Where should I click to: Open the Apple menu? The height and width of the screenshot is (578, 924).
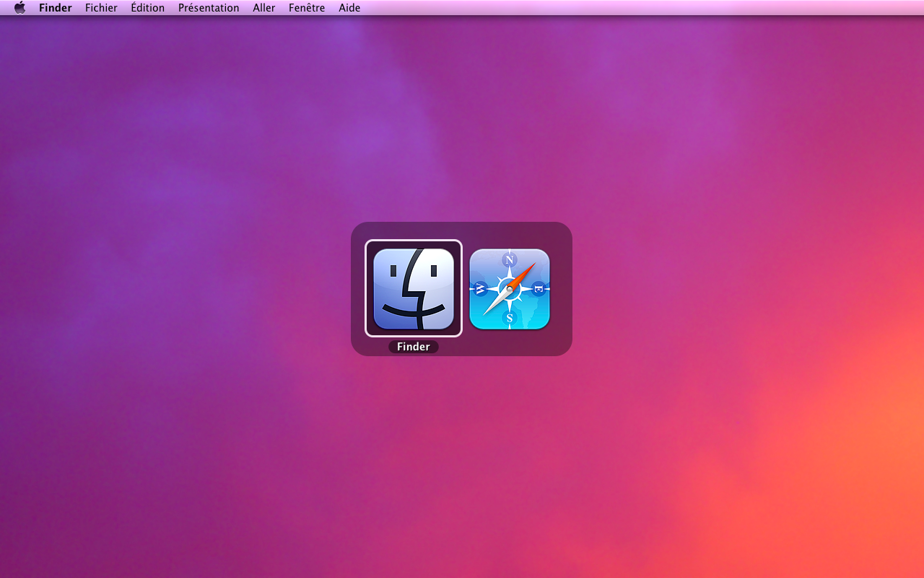click(x=20, y=8)
